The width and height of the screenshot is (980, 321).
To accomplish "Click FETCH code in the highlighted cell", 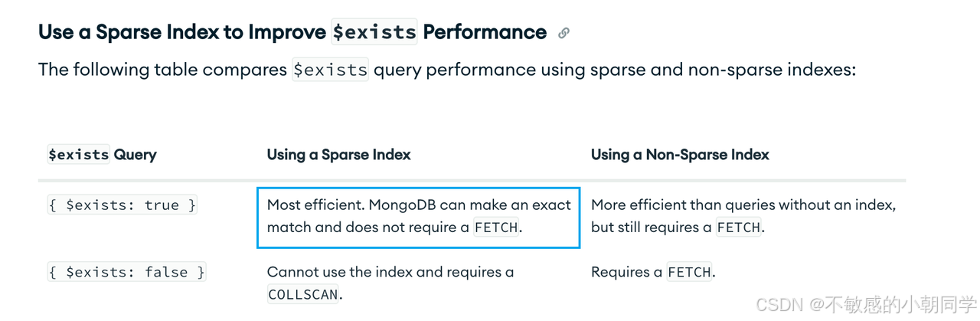I will [x=496, y=228].
